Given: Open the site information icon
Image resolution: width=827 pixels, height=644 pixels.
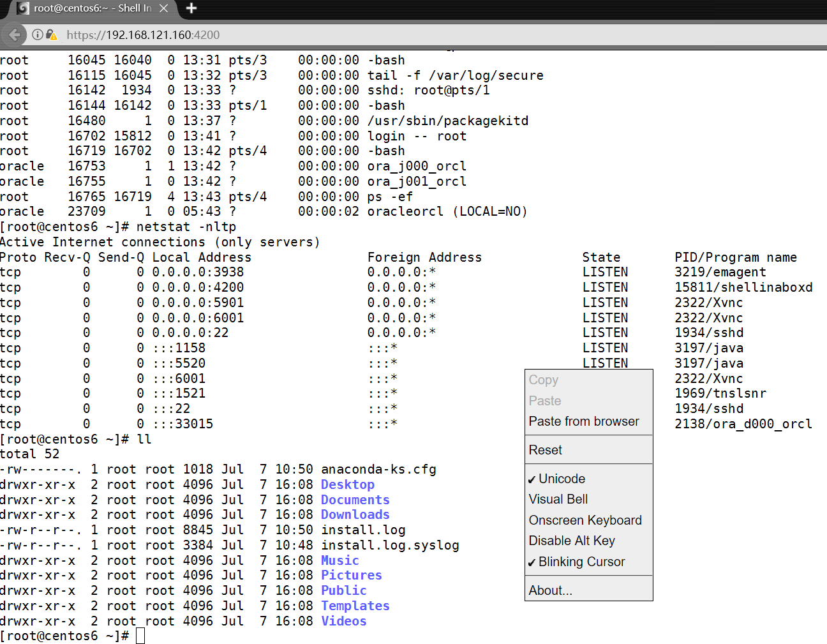Looking at the screenshot, I should [38, 34].
